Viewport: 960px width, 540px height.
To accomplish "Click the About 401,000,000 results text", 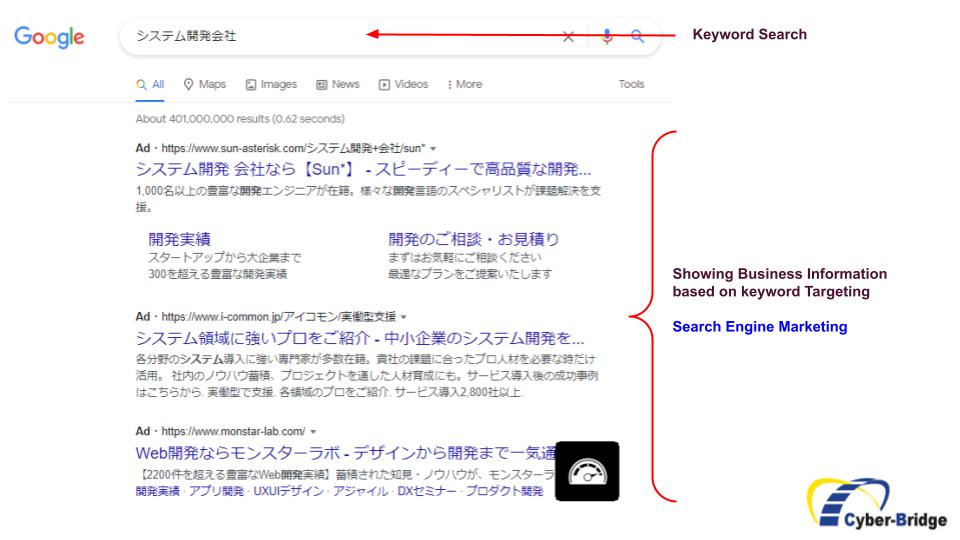I will tap(240, 119).
